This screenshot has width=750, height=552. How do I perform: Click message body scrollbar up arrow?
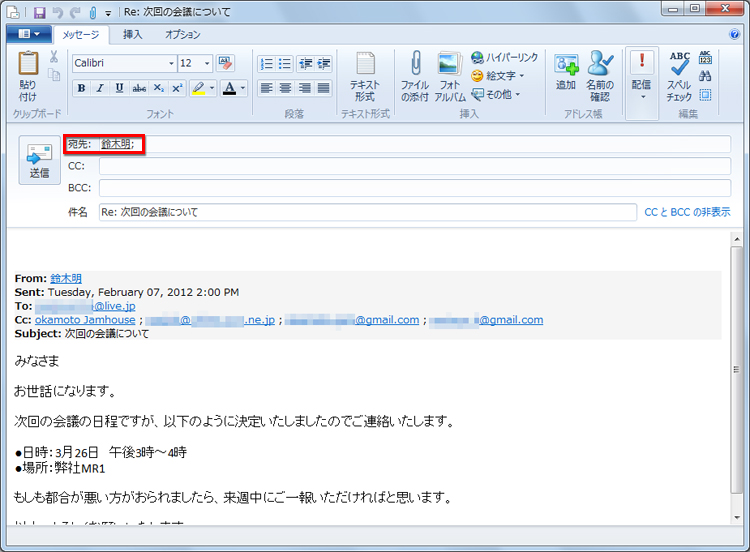tap(737, 238)
